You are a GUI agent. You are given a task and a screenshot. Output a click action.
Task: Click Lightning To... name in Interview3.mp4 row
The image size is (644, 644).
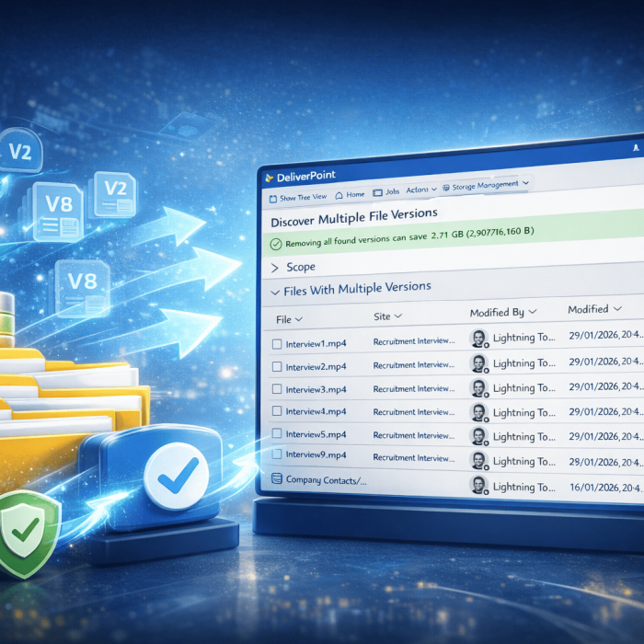(x=524, y=387)
